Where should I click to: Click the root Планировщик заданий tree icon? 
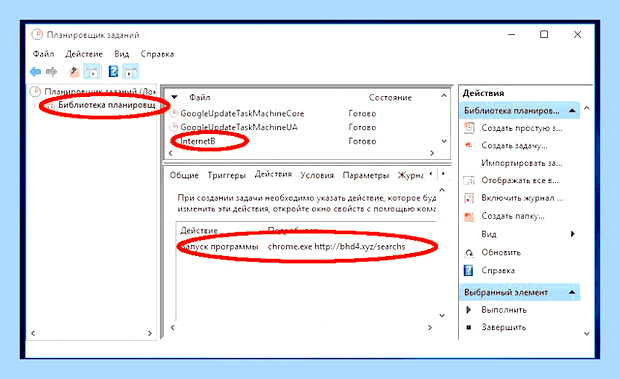click(x=36, y=92)
